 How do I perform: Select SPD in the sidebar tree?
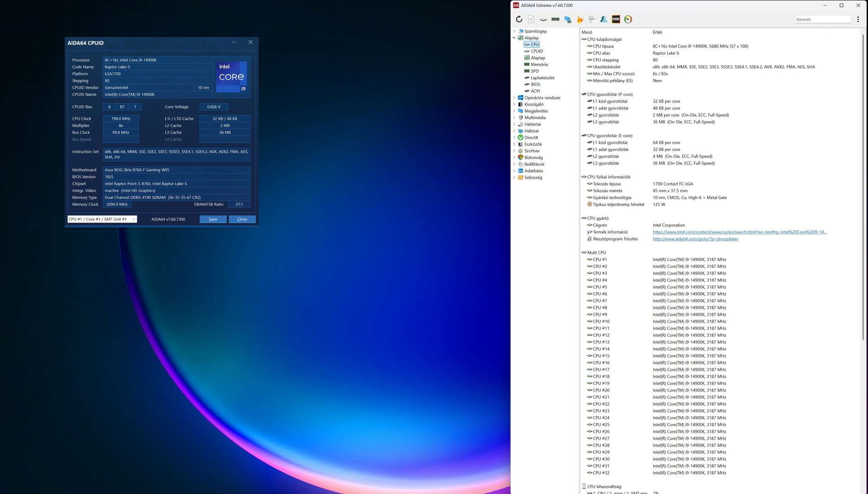[534, 71]
